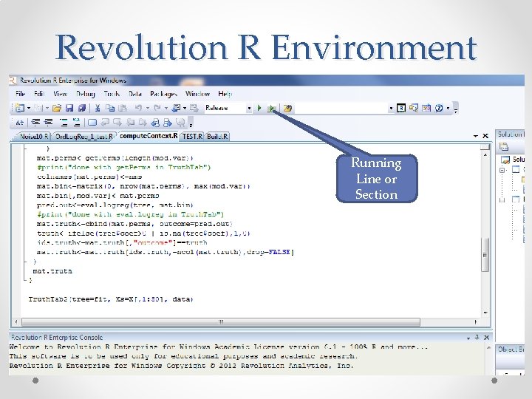
Task: Open the Navigate Backward dropdown arrow
Action: (185, 108)
